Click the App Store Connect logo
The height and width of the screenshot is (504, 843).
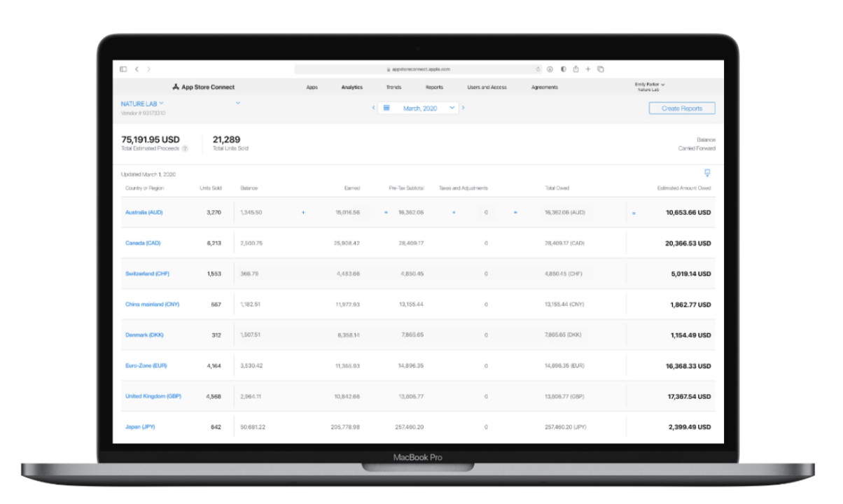pos(204,87)
